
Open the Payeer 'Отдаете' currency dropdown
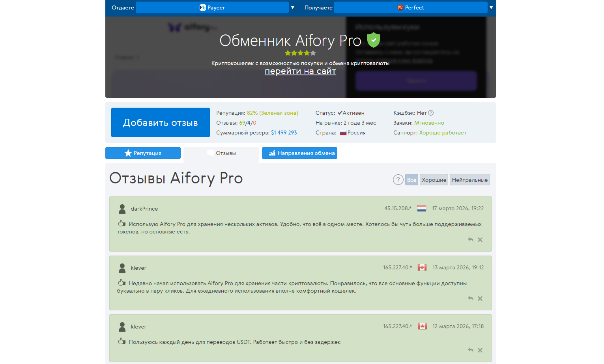coord(212,7)
